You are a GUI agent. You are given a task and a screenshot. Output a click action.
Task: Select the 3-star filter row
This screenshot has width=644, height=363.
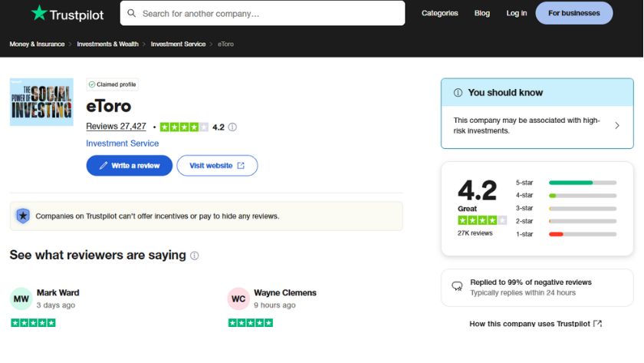pyautogui.click(x=566, y=208)
